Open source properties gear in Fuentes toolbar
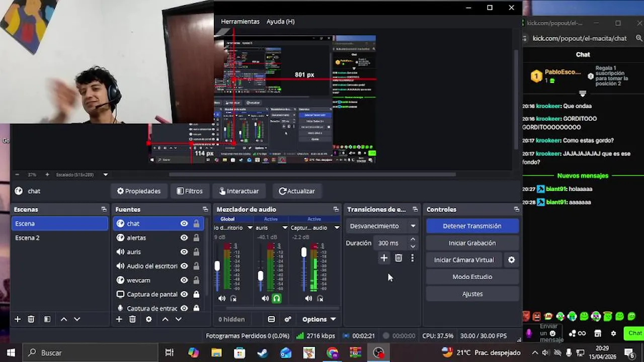644x362 pixels. pyautogui.click(x=149, y=319)
